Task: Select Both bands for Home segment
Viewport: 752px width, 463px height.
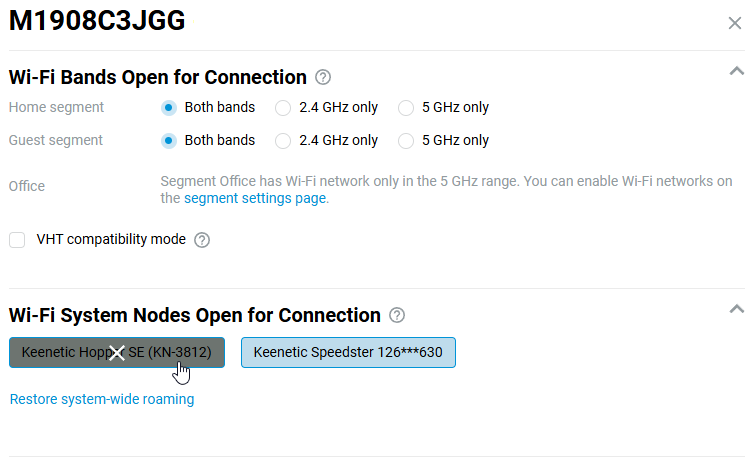Action: (x=169, y=107)
